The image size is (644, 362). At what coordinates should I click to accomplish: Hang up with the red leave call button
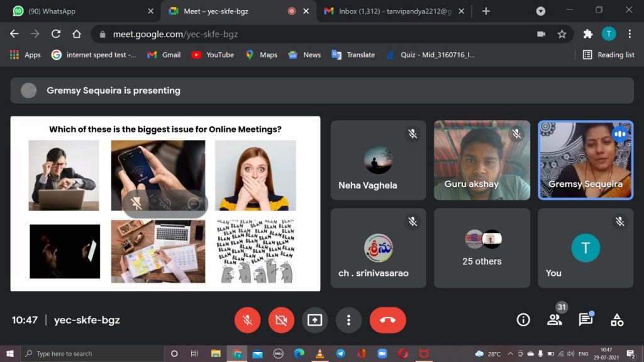coord(387,320)
